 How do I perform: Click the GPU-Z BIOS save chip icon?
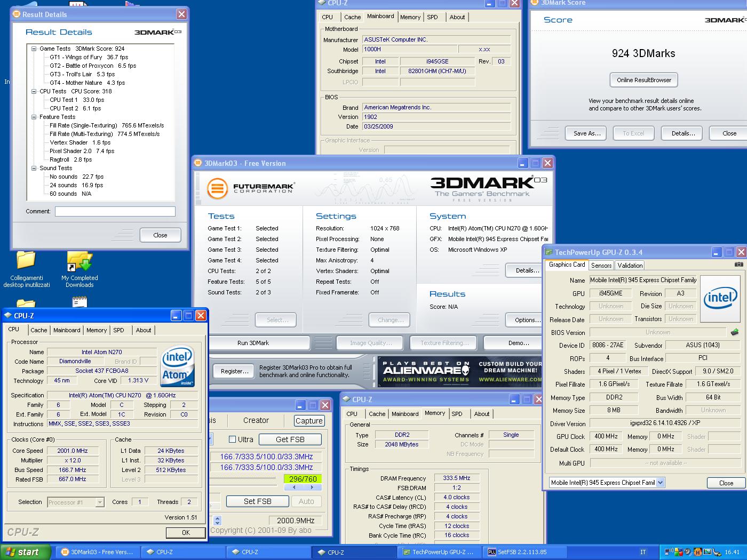point(735,332)
